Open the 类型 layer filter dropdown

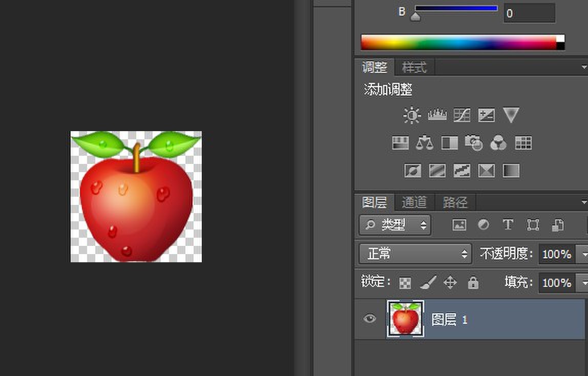(x=395, y=225)
